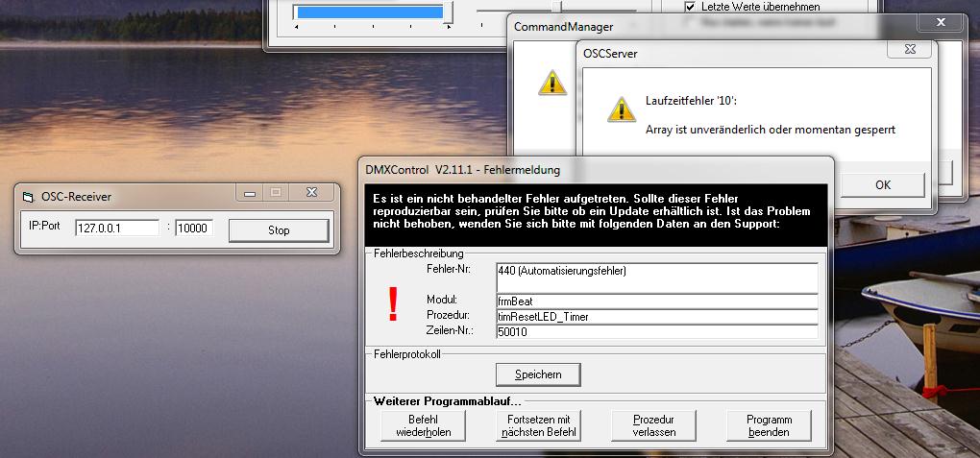Viewport: 980px width, 458px height.
Task: Click the red exclamation mark error icon
Action: click(x=392, y=304)
